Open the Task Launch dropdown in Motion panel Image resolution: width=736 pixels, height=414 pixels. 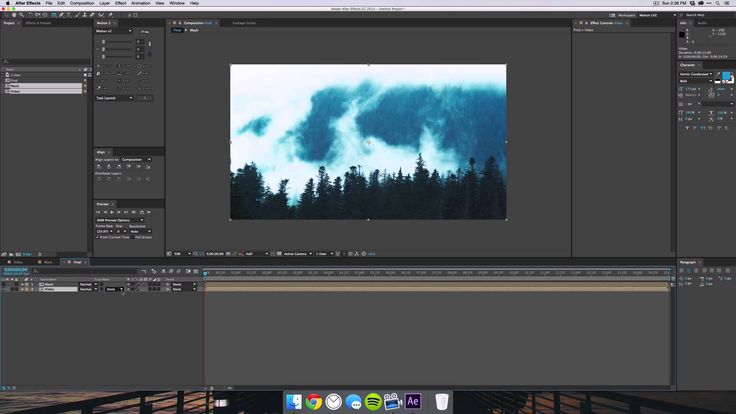[x=114, y=98]
